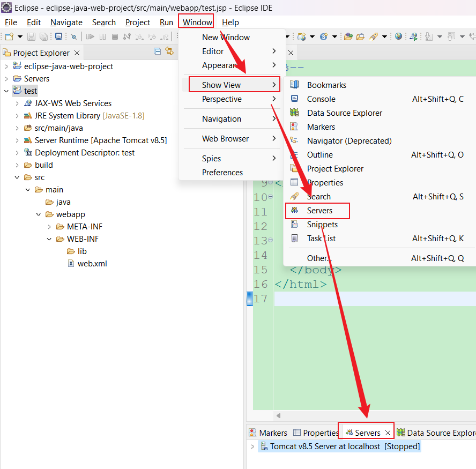This screenshot has height=469, width=476.
Task: Switch to the Markers tab
Action: point(268,433)
